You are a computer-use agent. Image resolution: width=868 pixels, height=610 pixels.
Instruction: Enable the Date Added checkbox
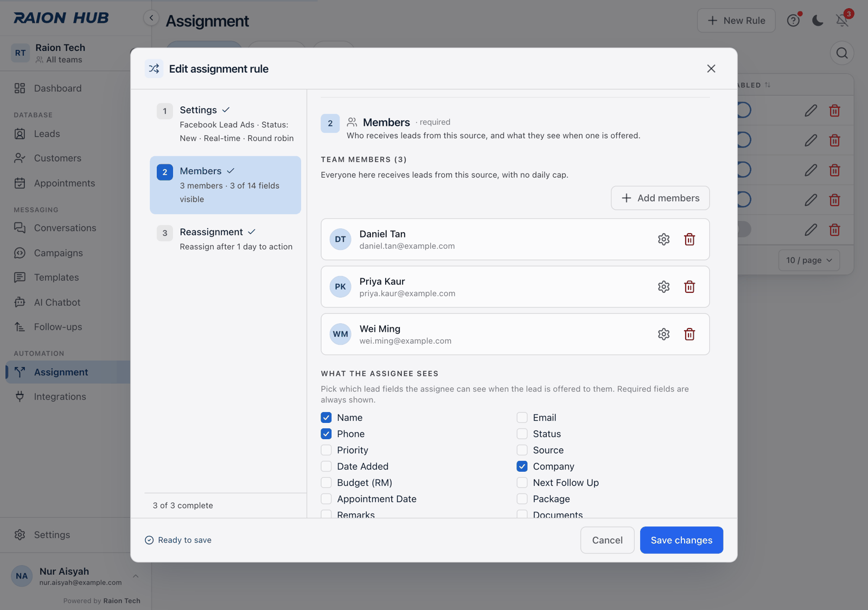tap(326, 466)
